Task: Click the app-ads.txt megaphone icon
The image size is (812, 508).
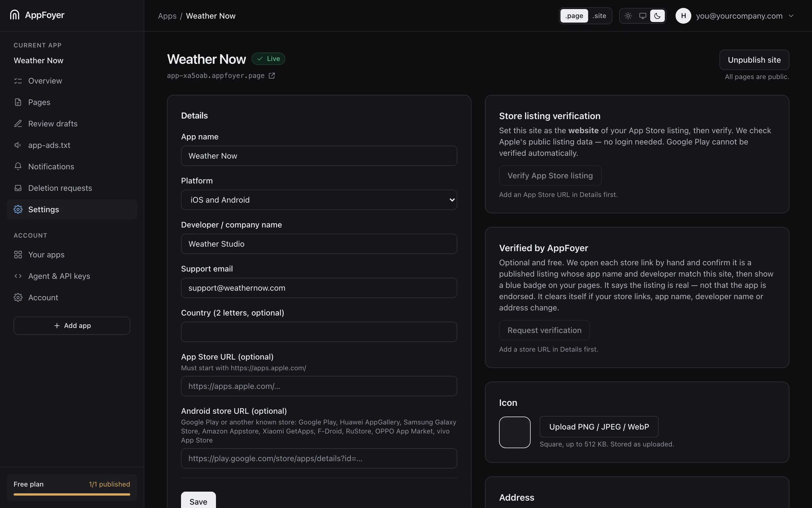Action: [x=18, y=145]
